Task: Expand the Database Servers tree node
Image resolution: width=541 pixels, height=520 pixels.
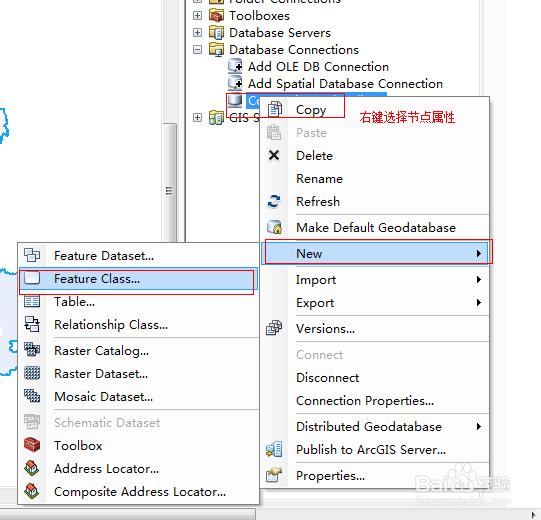Action: coord(197,32)
